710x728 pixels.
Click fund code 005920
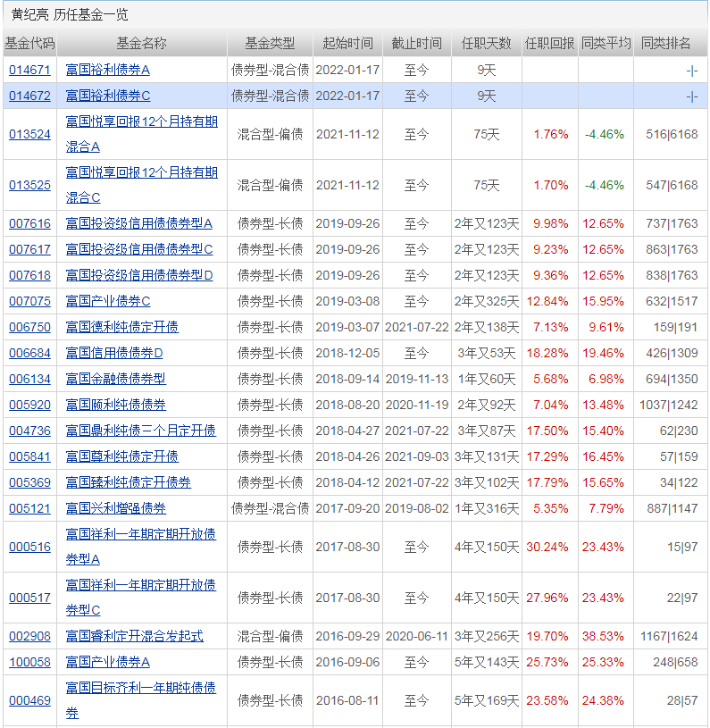point(29,405)
